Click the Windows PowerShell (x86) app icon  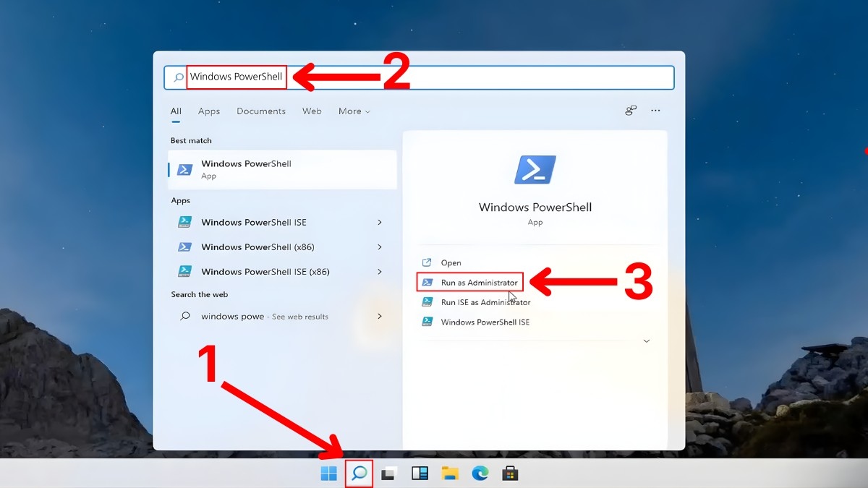[185, 247]
